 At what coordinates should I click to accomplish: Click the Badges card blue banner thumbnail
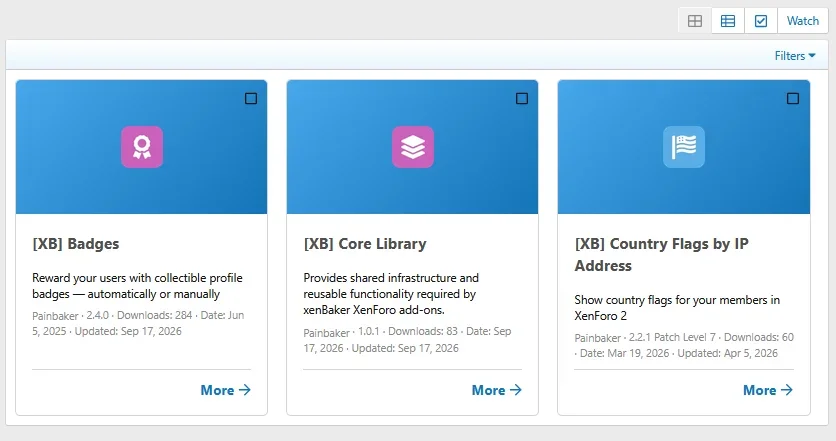tap(141, 147)
